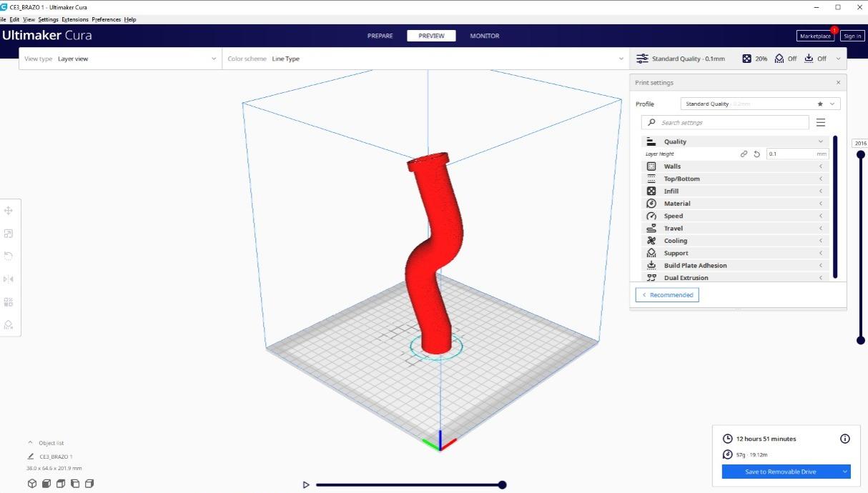This screenshot has width=868, height=493.
Task: Open the Marketplace
Action: point(815,36)
